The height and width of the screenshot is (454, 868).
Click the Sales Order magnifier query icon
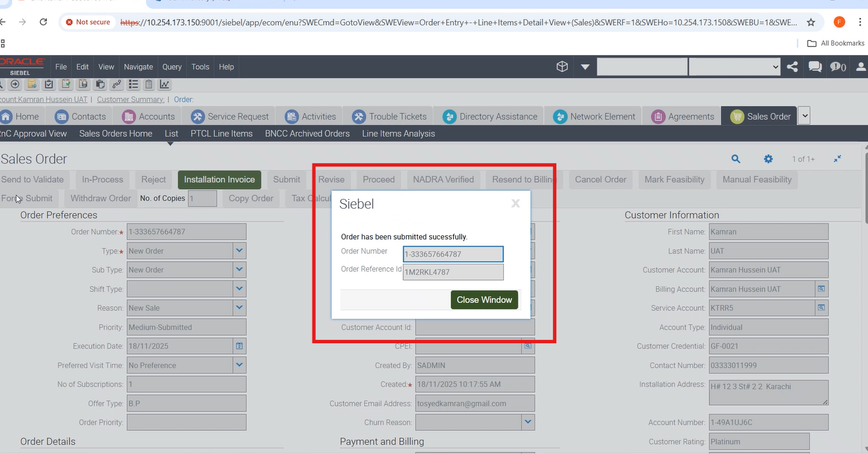(x=736, y=159)
